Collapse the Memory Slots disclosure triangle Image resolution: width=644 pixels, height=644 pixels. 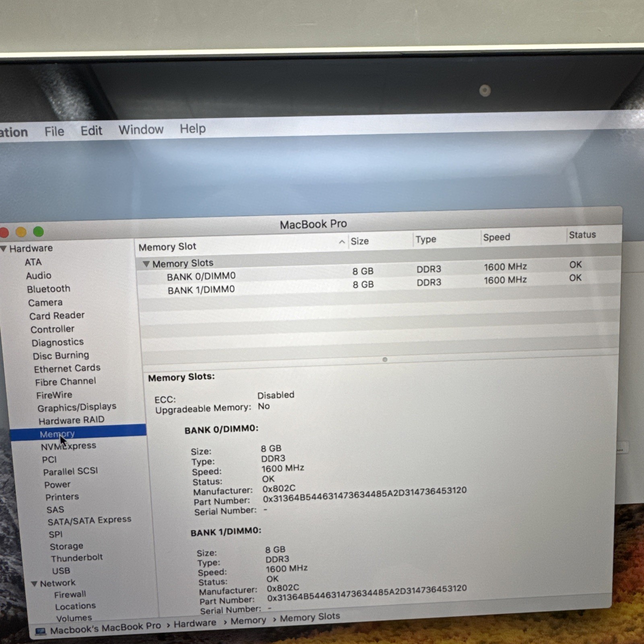(146, 264)
